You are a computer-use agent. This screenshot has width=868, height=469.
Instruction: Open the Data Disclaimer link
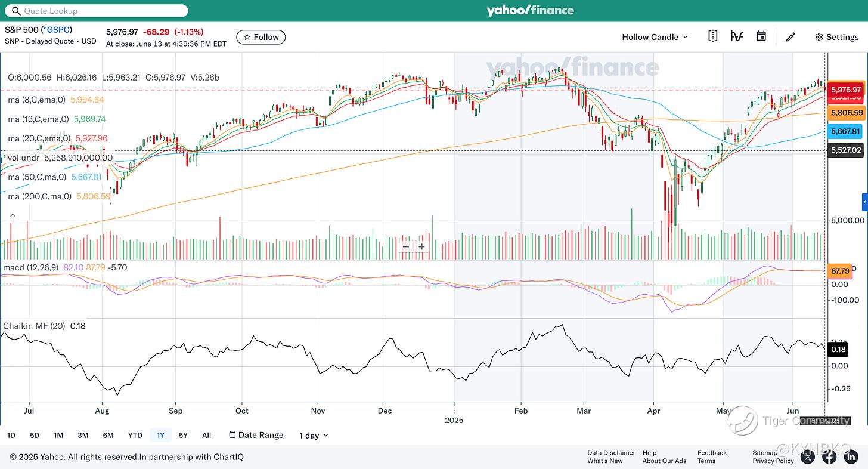(x=611, y=453)
